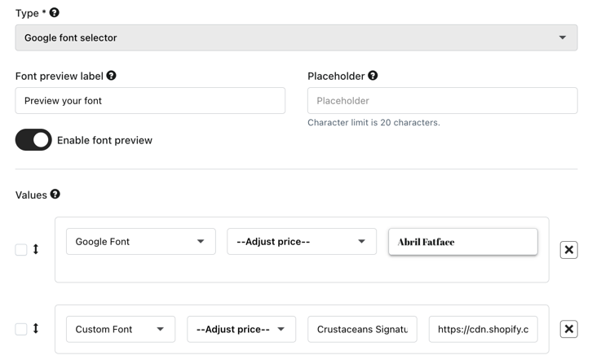Click the drag handle for Google Font row
Image resolution: width=592 pixels, height=364 pixels.
pos(36,250)
